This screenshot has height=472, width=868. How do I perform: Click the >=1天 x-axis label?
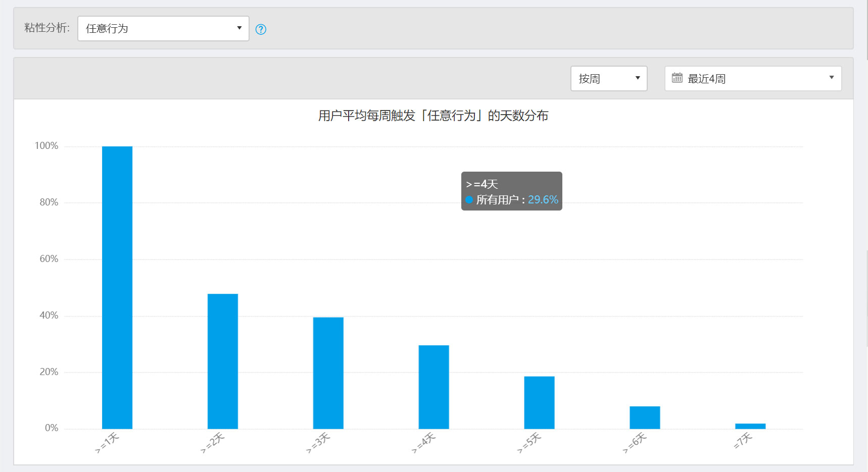pyautogui.click(x=107, y=443)
